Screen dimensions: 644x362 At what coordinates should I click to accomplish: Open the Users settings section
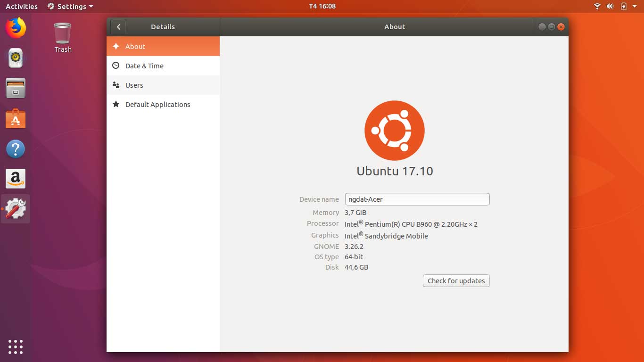click(134, 85)
